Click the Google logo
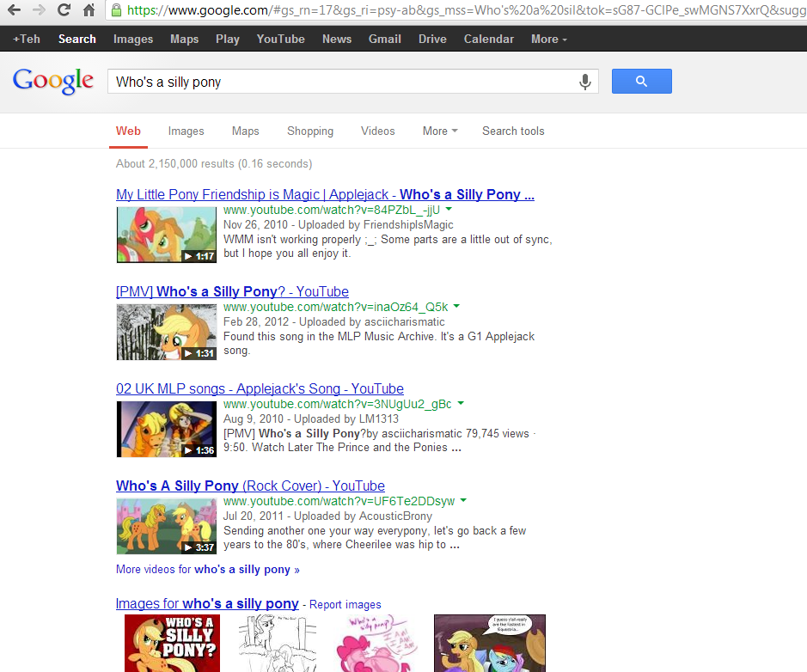 (x=53, y=82)
